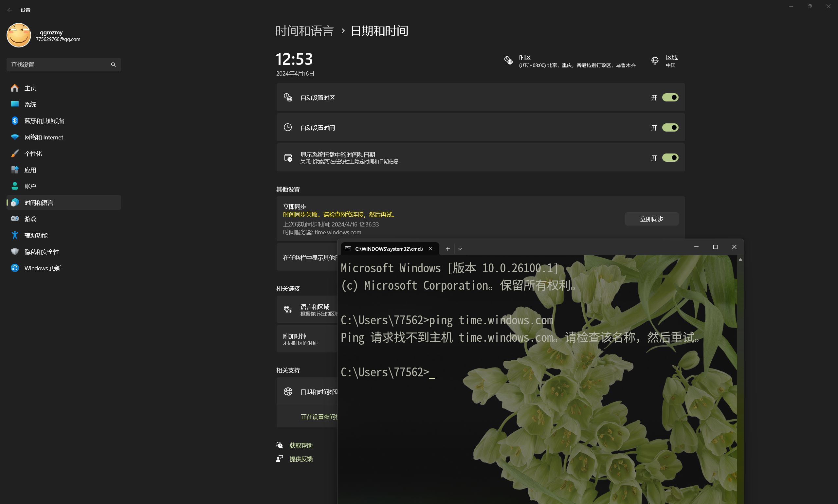Open 蓝牙和其他设备 settings category

64,121
